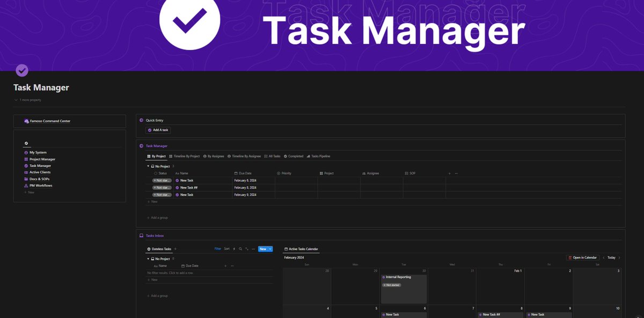
Task: Click the automations lightning bolt icon
Action: pyautogui.click(x=234, y=249)
